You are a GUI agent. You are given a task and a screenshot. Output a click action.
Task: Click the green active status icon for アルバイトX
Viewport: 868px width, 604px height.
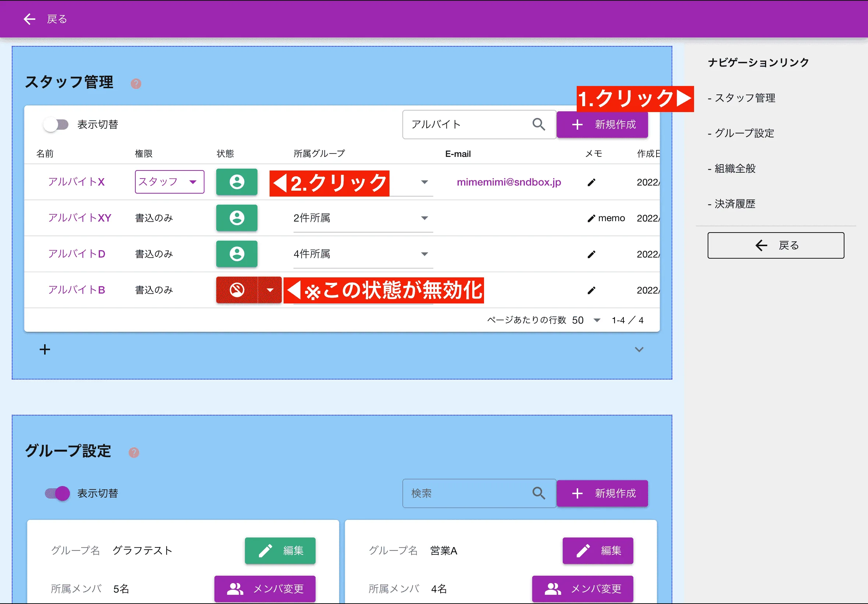pos(236,182)
